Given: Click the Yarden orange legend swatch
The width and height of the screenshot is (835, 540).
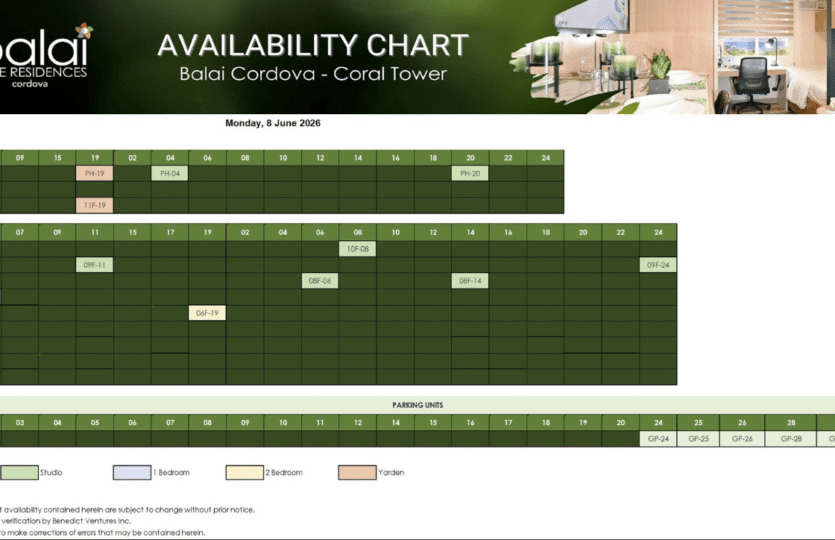Looking at the screenshot, I should [357, 472].
